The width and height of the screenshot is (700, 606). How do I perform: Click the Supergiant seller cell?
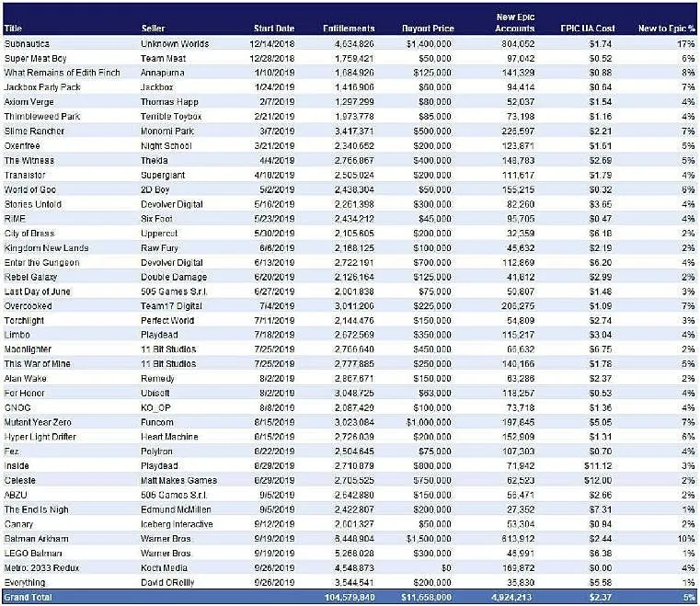pos(163,175)
